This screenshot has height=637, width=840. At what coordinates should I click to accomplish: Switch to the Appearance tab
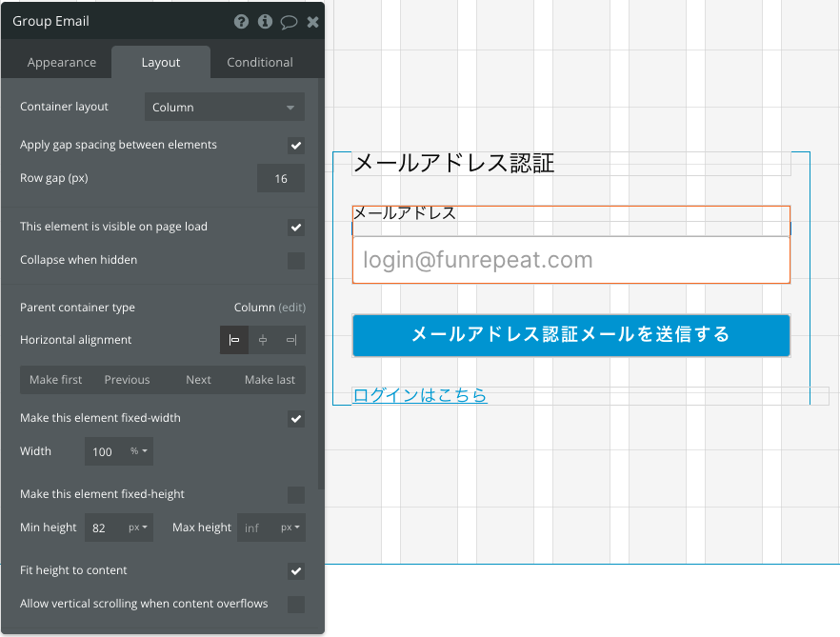[62, 63]
